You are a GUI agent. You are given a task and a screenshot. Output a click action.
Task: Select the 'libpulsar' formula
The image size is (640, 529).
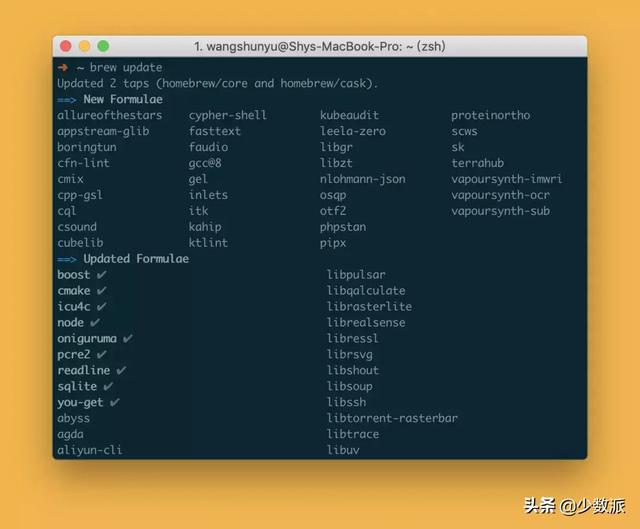click(x=356, y=275)
